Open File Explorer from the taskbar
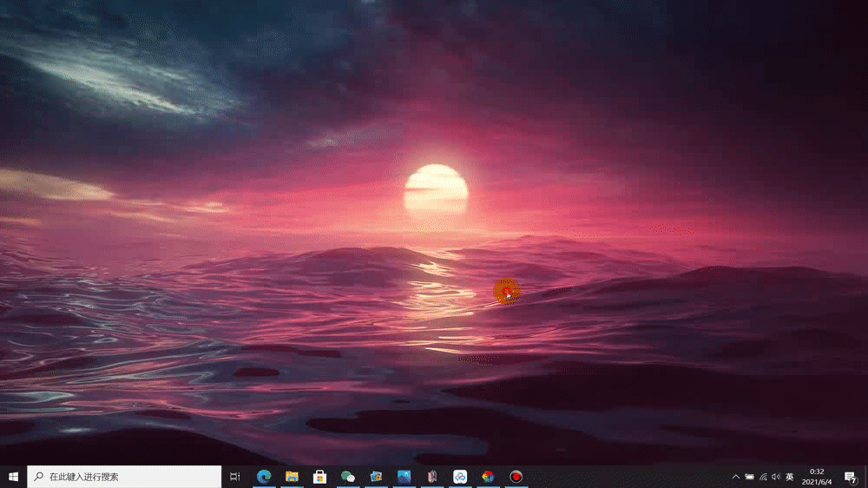Screen dimensions: 868x488 (293, 477)
